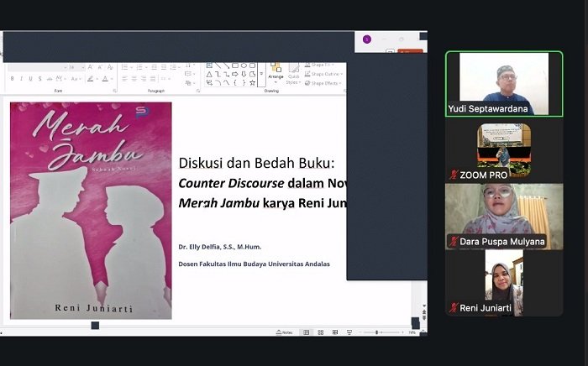Select the Elbow Connector shape
Viewport: 588px width, 366px height.
point(218,74)
